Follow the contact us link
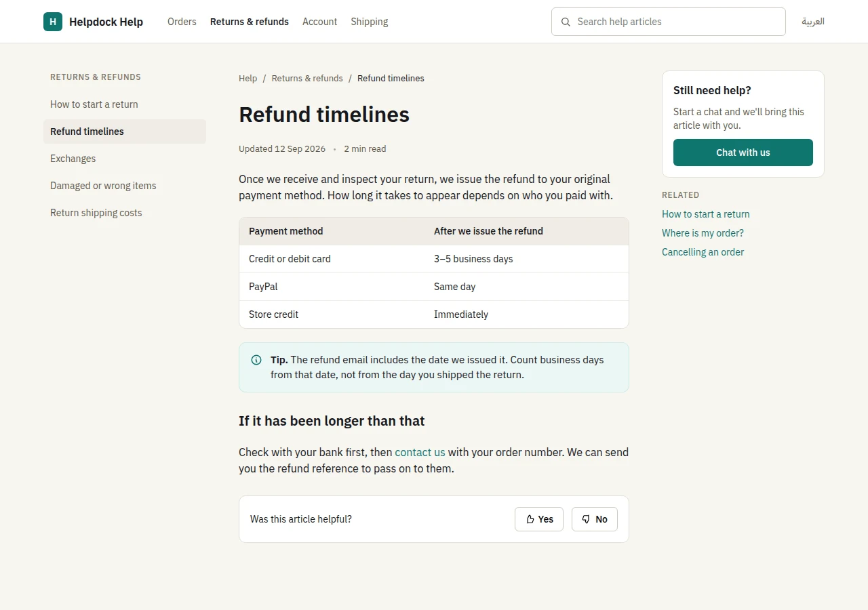The width and height of the screenshot is (868, 610). [420, 452]
